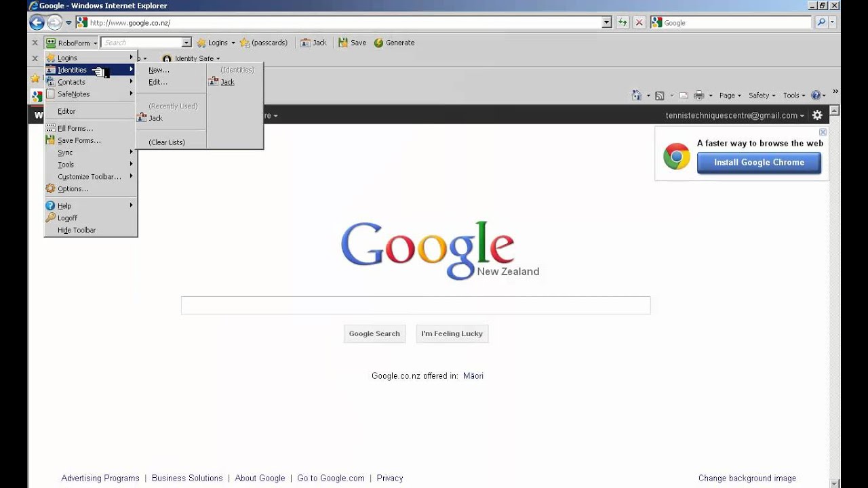Open SafeNotes in the RoboForm menu

(91, 94)
